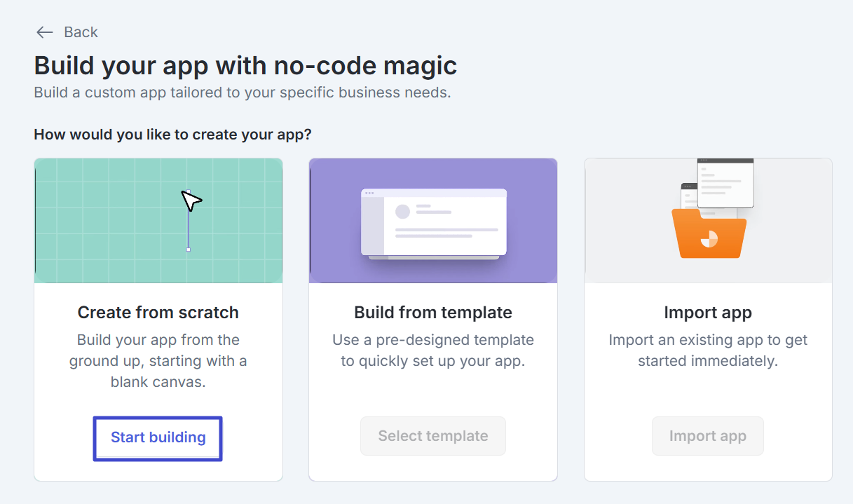Click the "Import app" card heading
The image size is (853, 504).
tap(707, 313)
